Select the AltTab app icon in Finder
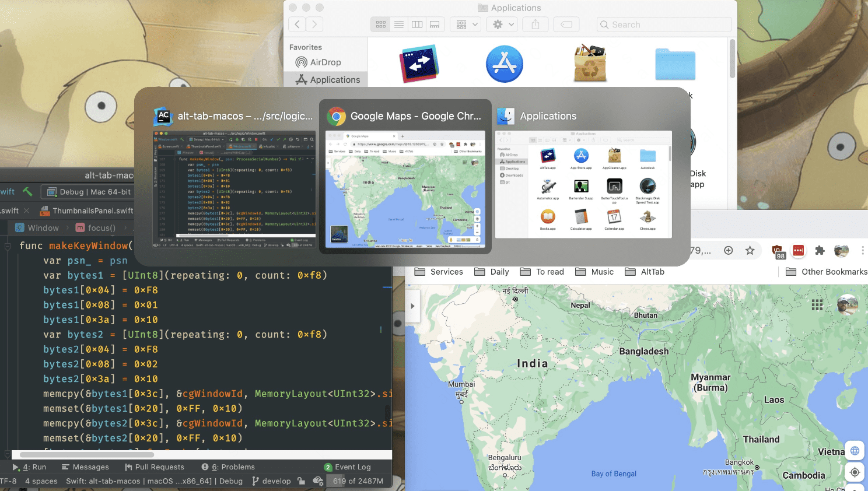The width and height of the screenshot is (868, 491). coord(419,64)
